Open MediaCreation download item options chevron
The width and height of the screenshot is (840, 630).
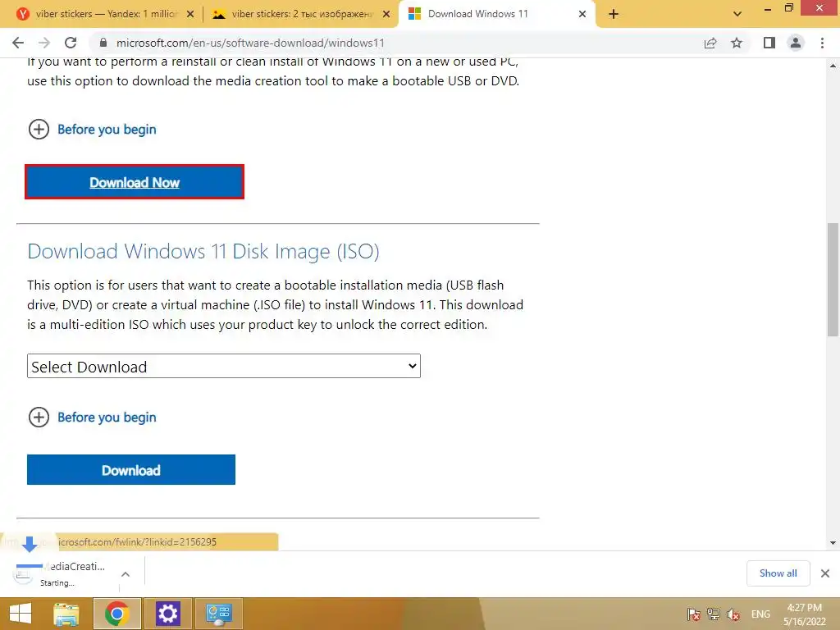(x=126, y=574)
